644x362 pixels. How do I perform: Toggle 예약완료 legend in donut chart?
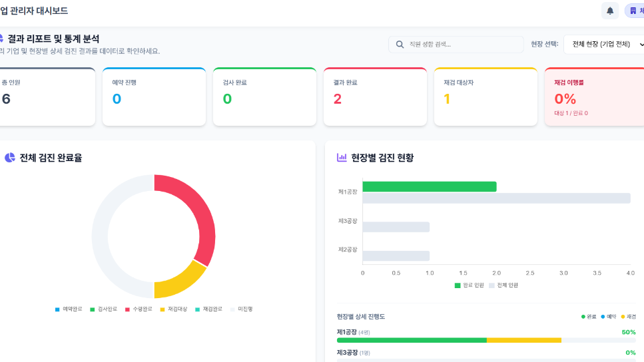click(x=69, y=309)
